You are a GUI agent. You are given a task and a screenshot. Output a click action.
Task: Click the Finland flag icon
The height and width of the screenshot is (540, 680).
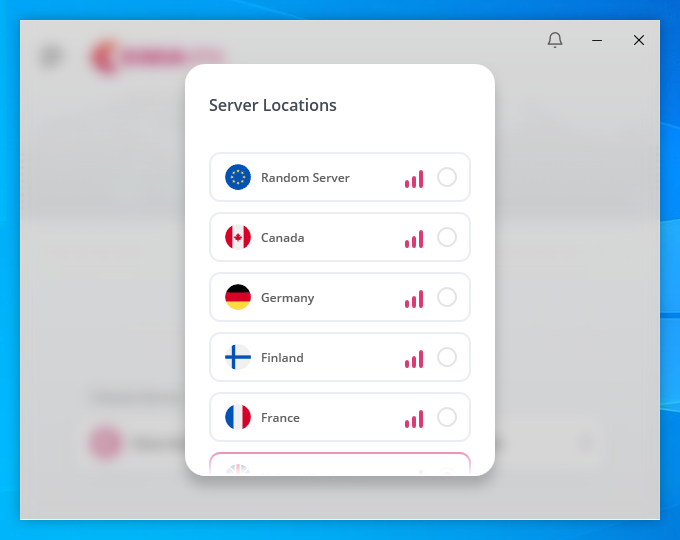tap(238, 358)
